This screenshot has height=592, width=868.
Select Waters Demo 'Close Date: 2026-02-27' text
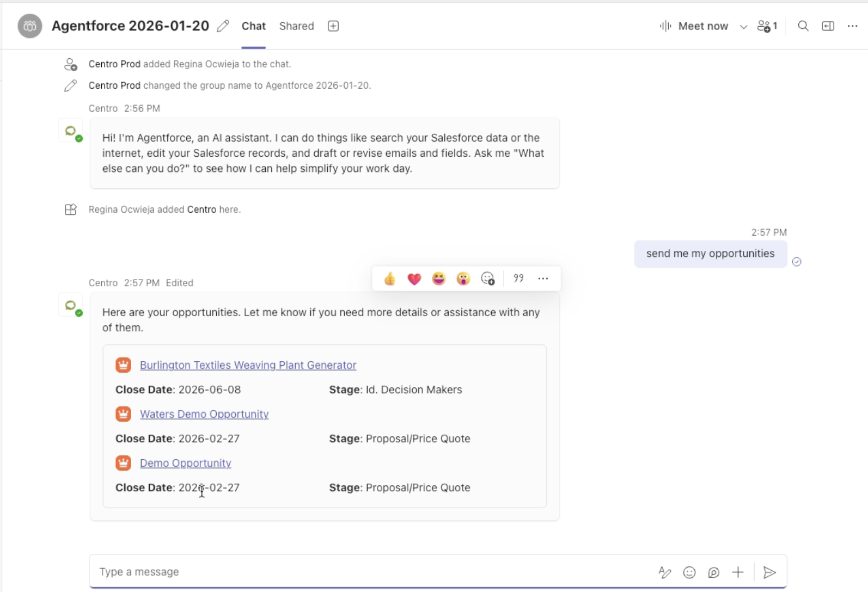[x=178, y=439]
